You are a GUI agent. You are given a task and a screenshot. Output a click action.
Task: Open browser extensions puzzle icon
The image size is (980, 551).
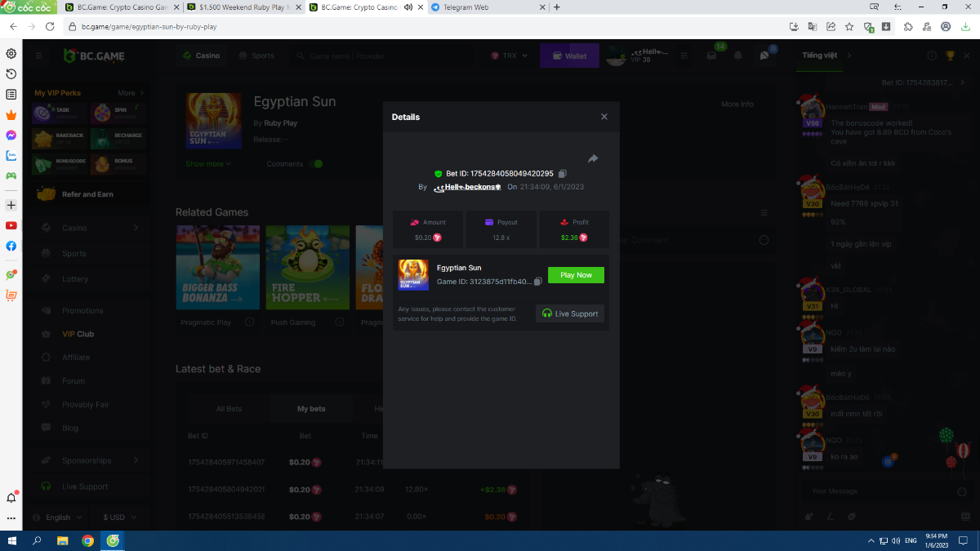(x=908, y=26)
